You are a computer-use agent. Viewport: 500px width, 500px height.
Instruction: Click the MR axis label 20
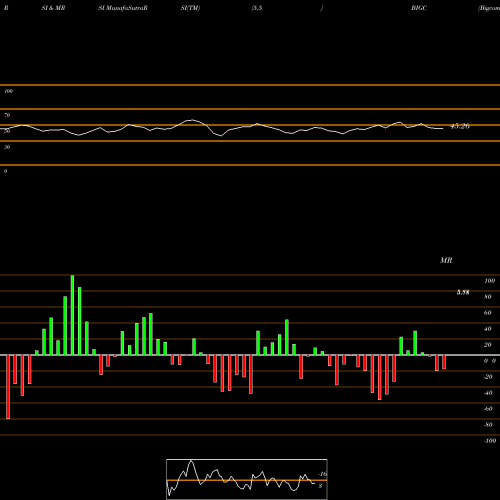[488, 345]
